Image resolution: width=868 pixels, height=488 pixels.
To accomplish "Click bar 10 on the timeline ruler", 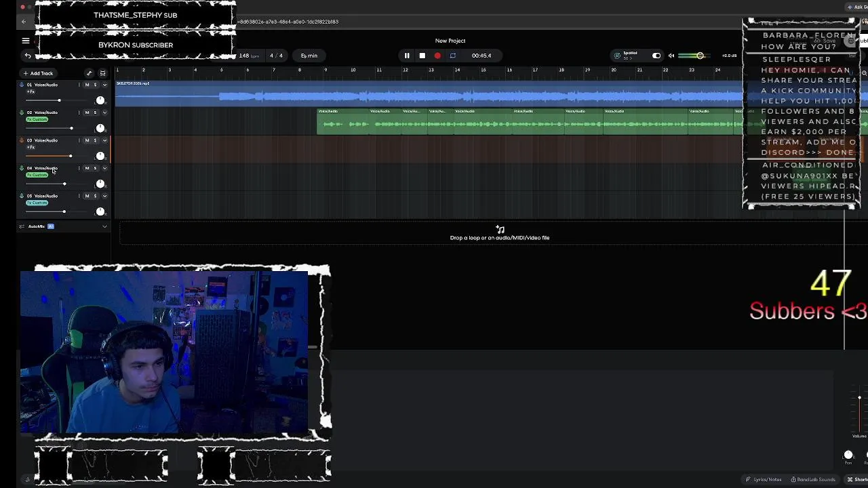I will (x=353, y=70).
